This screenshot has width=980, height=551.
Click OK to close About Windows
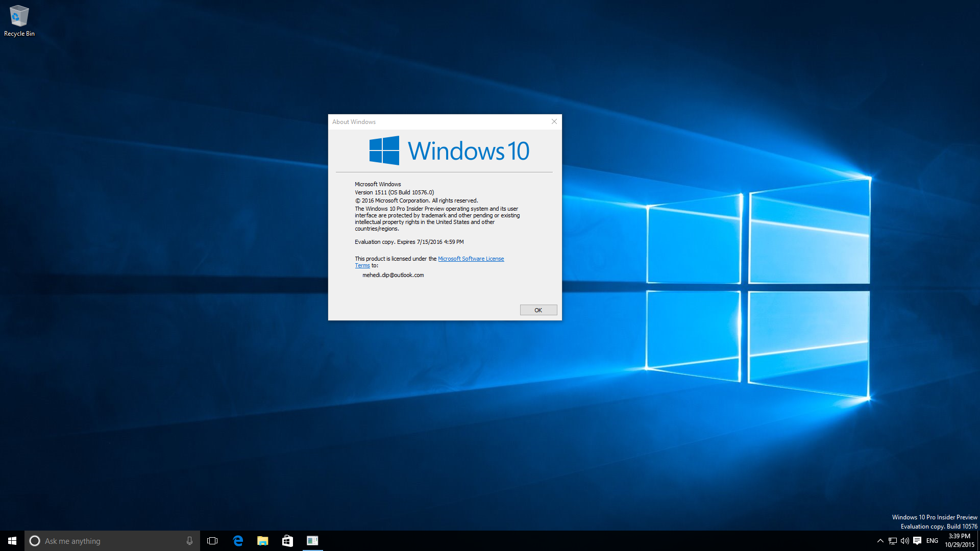pyautogui.click(x=538, y=310)
